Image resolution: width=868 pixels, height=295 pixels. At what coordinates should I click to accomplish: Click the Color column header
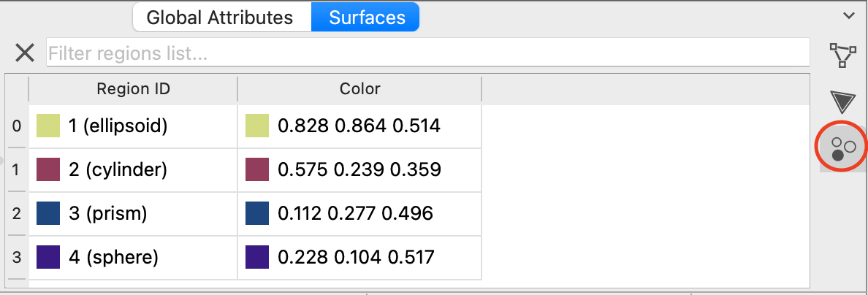click(x=359, y=89)
